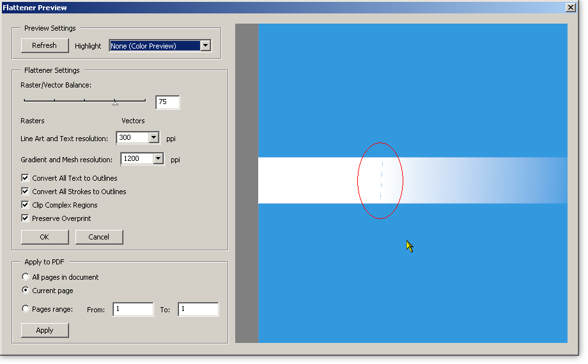Open the Highlight dropdown list
The width and height of the screenshot is (588, 364).
[206, 46]
